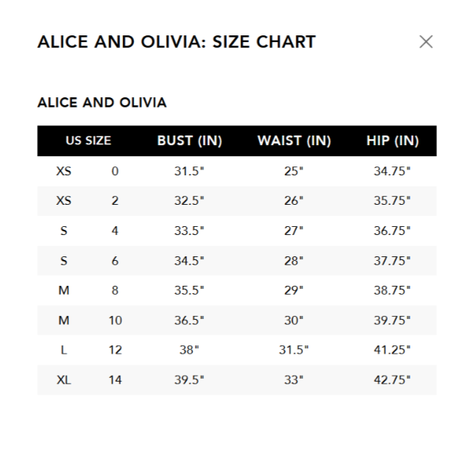Select US size number 2
476x453 pixels.
point(115,201)
